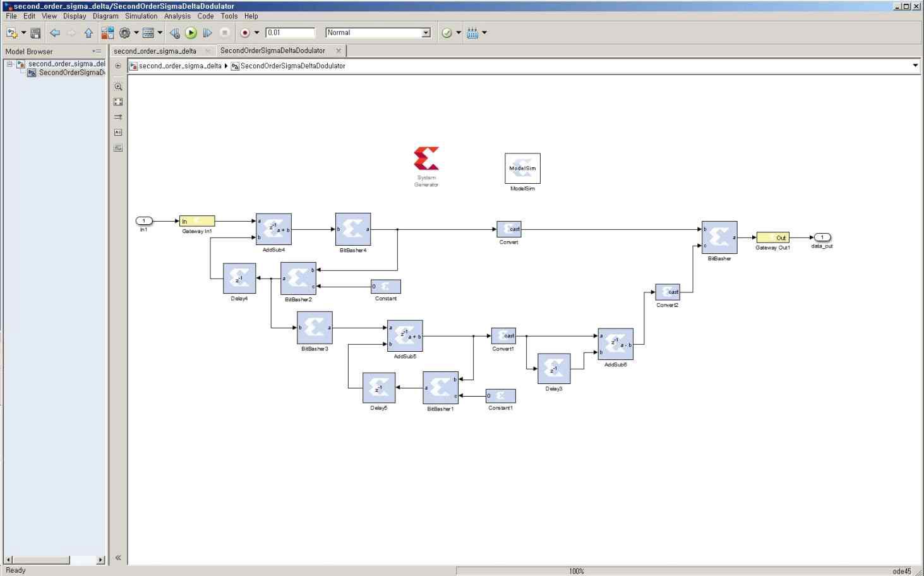Run the simulation with green play button
The height and width of the screenshot is (576, 924).
click(191, 33)
